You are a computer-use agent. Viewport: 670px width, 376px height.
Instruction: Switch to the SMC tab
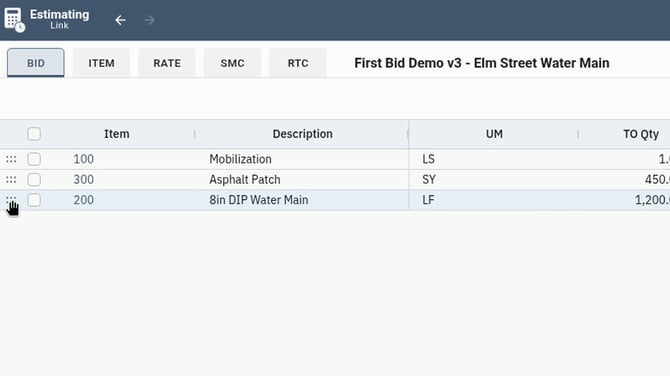point(232,63)
